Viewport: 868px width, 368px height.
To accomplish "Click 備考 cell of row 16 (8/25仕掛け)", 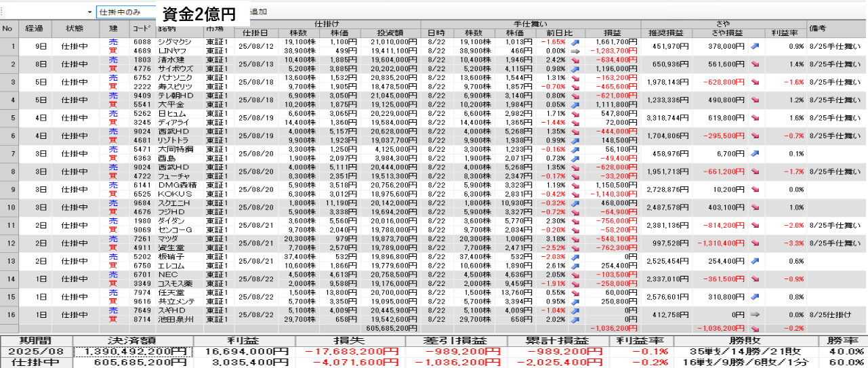I will 837,314.
